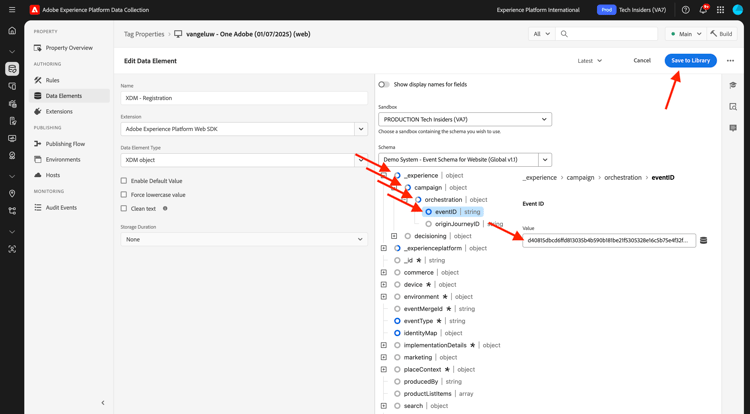The width and height of the screenshot is (750, 414).
Task: Open Extensions in sidebar
Action: pos(69,111)
